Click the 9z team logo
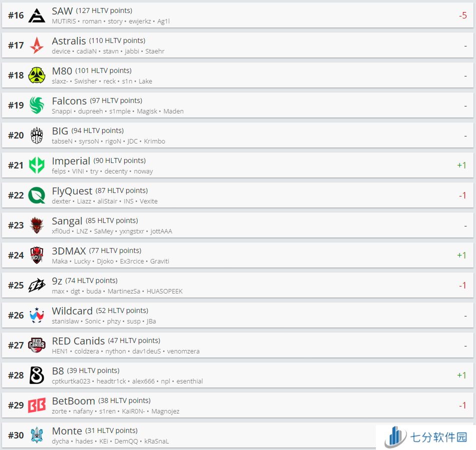The width and height of the screenshot is (476, 450). (37, 285)
